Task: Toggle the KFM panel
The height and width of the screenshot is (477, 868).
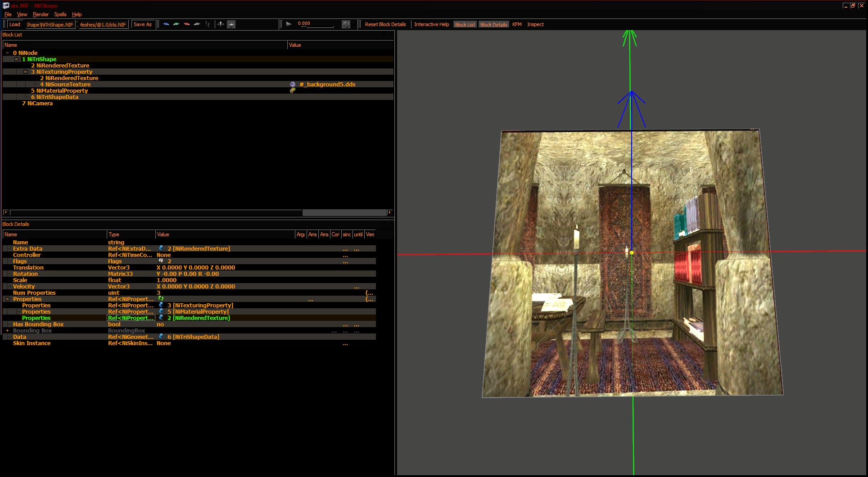Action: (x=517, y=24)
